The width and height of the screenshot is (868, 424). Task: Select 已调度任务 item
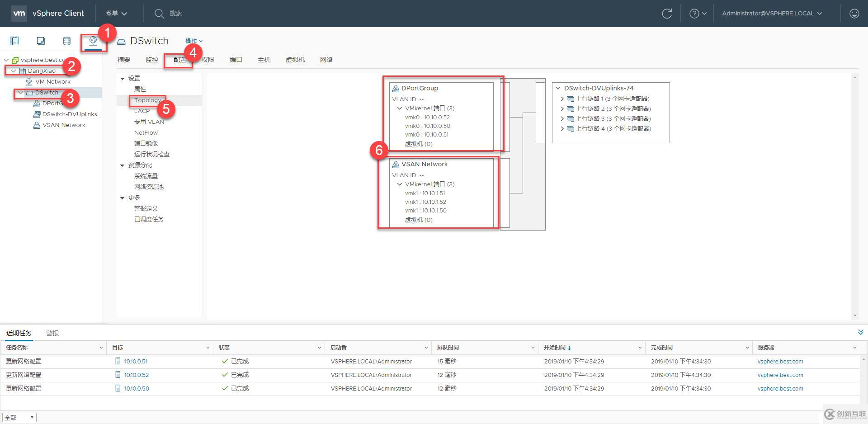tap(149, 219)
